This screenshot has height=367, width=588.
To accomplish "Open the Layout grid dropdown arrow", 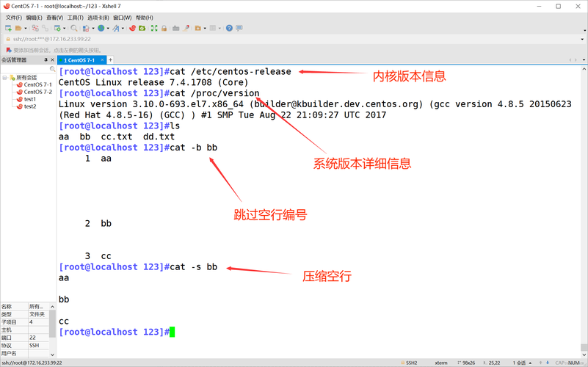I will click(x=219, y=29).
